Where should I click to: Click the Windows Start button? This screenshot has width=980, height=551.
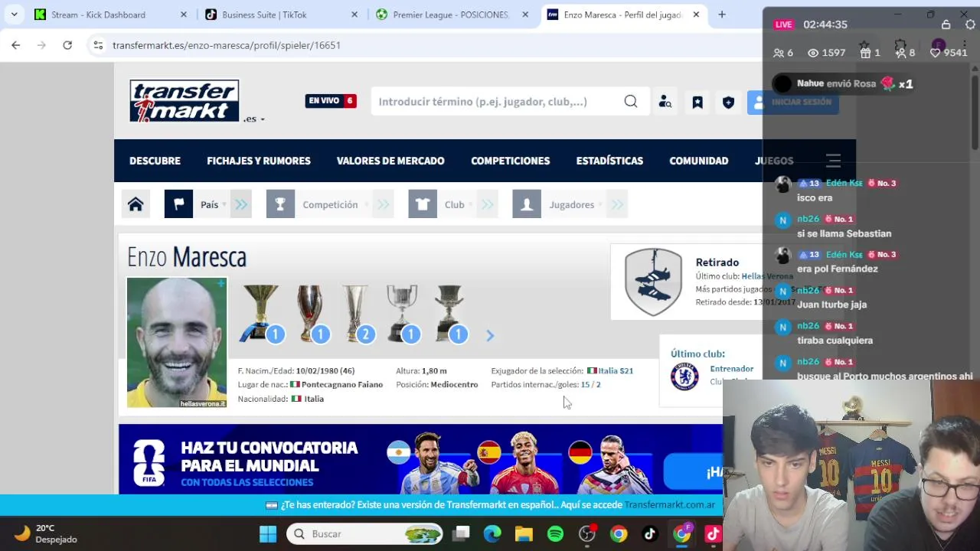point(268,534)
